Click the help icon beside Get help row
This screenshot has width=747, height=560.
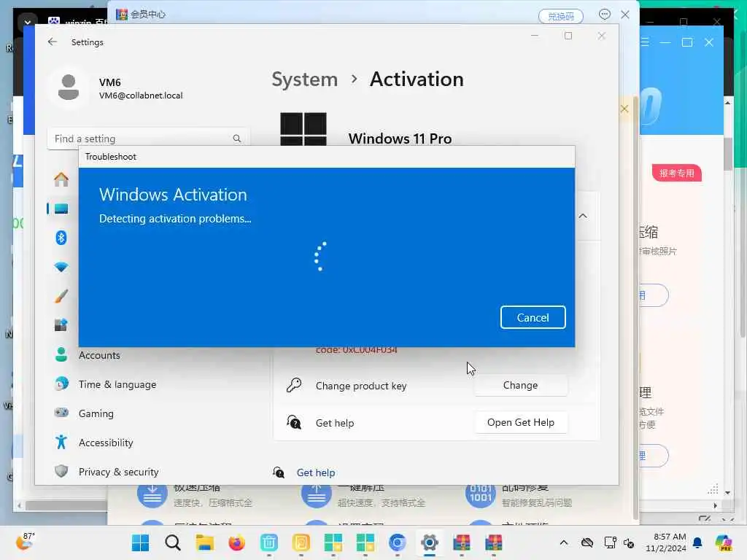(x=294, y=422)
